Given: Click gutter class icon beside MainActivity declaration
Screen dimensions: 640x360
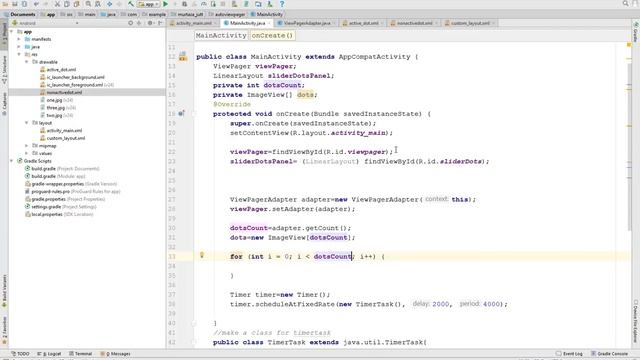Looking at the screenshot, I should [182, 56].
